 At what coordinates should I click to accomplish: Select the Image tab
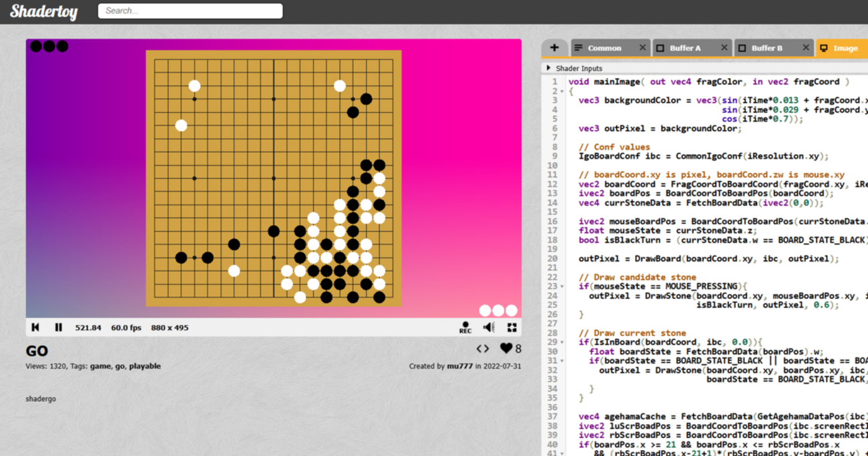(x=842, y=48)
